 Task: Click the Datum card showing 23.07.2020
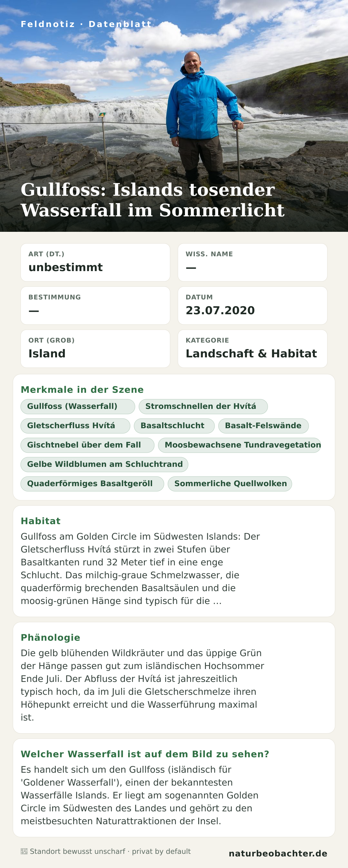click(253, 306)
